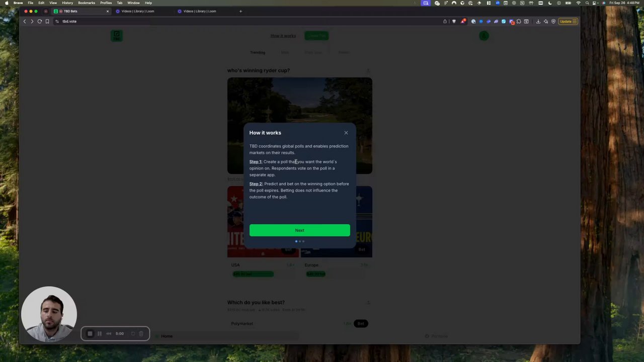Go forward in browser history
This screenshot has width=644, height=362.
point(32,21)
